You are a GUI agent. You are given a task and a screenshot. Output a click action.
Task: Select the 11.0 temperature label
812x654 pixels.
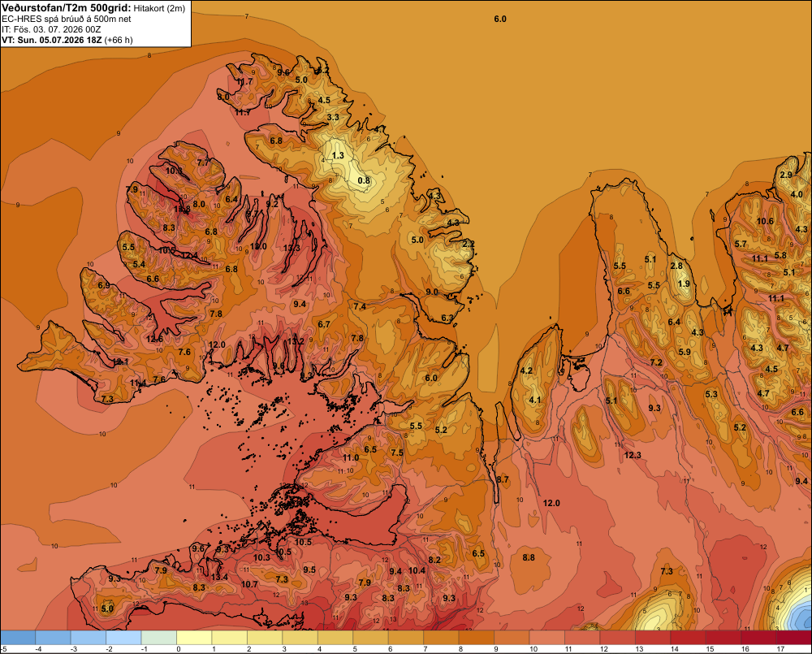(351, 457)
